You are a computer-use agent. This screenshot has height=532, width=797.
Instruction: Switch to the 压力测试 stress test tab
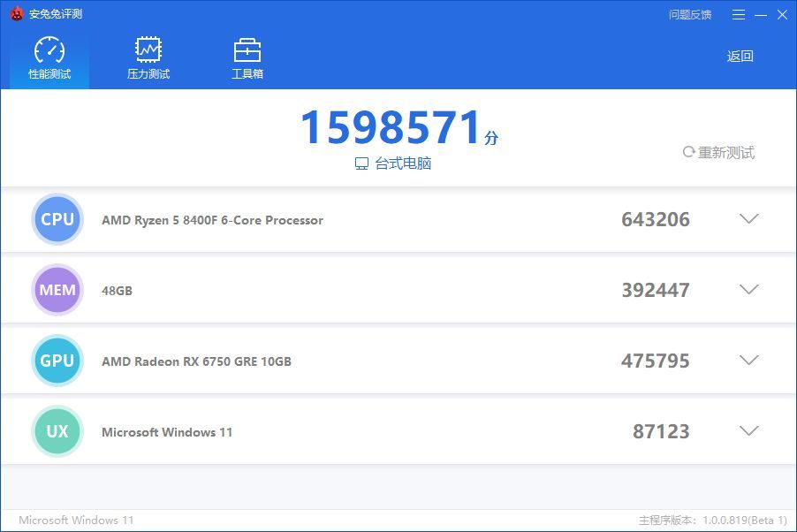148,57
